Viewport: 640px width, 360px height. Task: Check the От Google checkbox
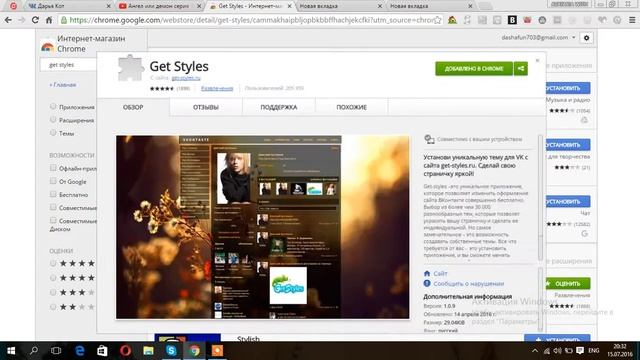53,181
